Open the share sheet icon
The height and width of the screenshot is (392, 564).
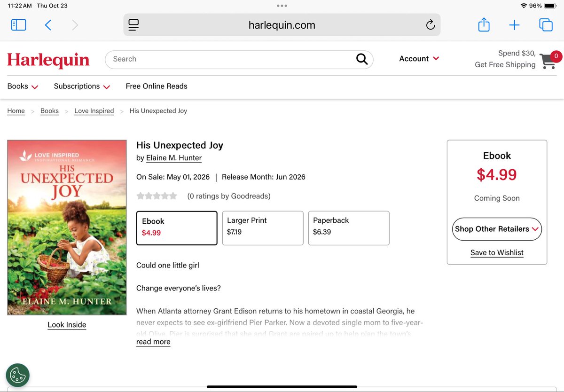click(484, 24)
